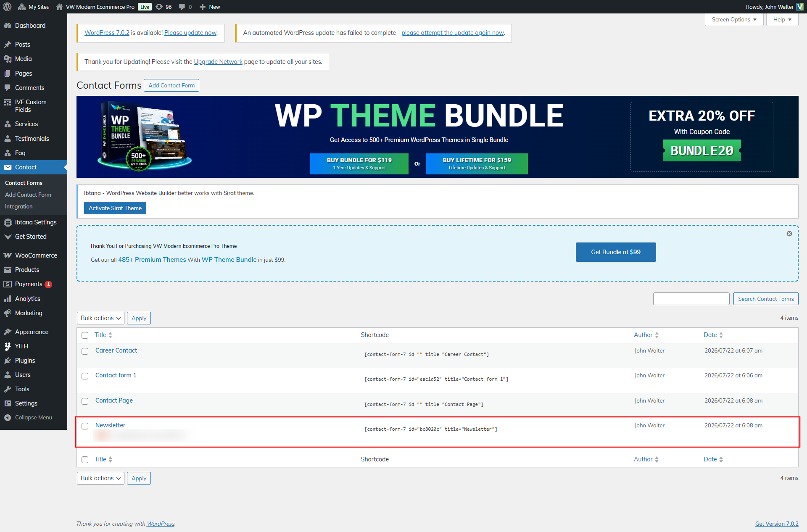The width and height of the screenshot is (807, 532).
Task: Click the Please update now link
Action: tap(190, 33)
